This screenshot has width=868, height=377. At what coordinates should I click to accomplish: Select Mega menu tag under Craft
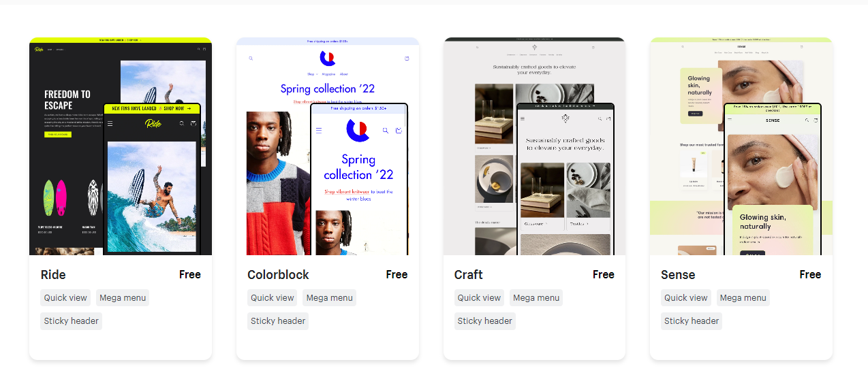[536, 297]
